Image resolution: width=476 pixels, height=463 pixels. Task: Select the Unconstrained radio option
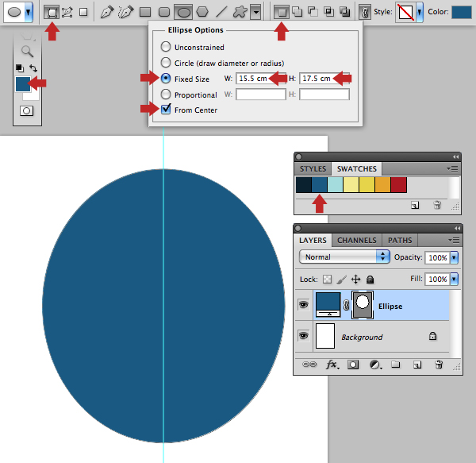[x=166, y=47]
